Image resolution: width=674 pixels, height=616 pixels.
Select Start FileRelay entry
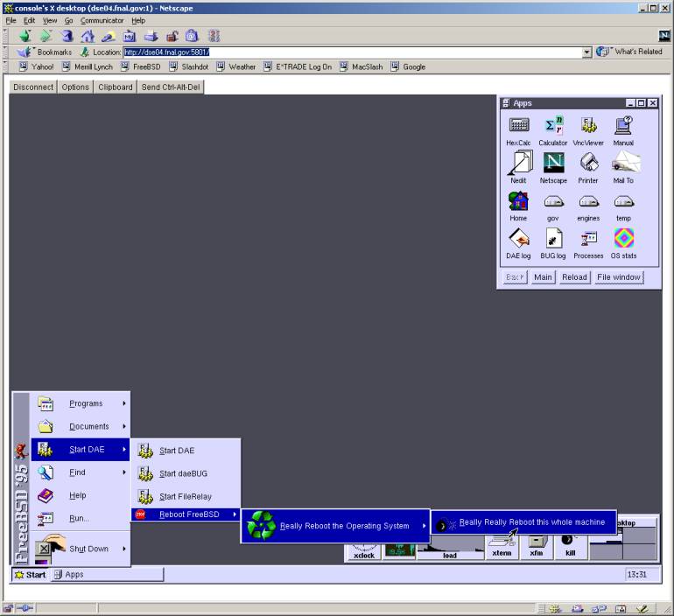(186, 496)
